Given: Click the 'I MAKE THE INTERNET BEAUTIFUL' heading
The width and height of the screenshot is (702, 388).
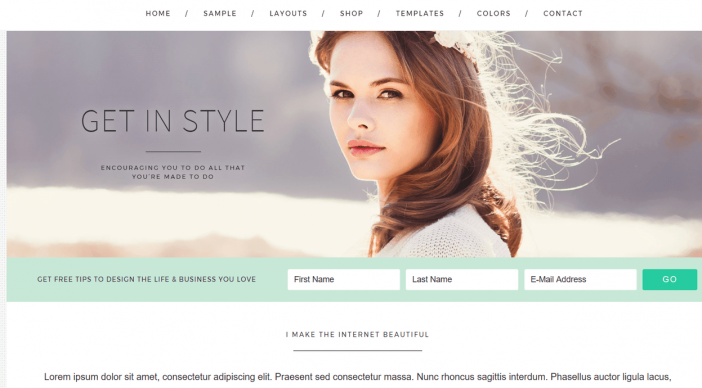Looking at the screenshot, I should [357, 334].
